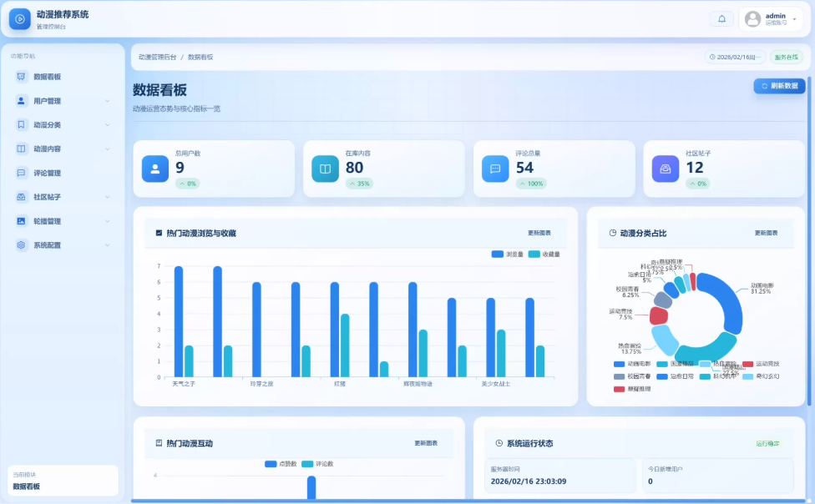Click the 红猪 收藏量 bar
The image size is (815, 504).
point(345,345)
